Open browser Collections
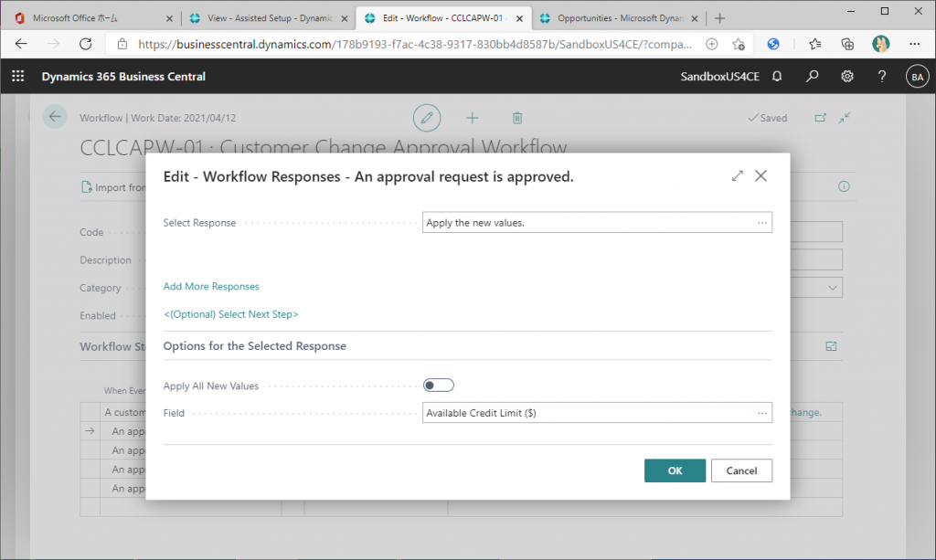Image resolution: width=936 pixels, height=560 pixels. click(847, 44)
